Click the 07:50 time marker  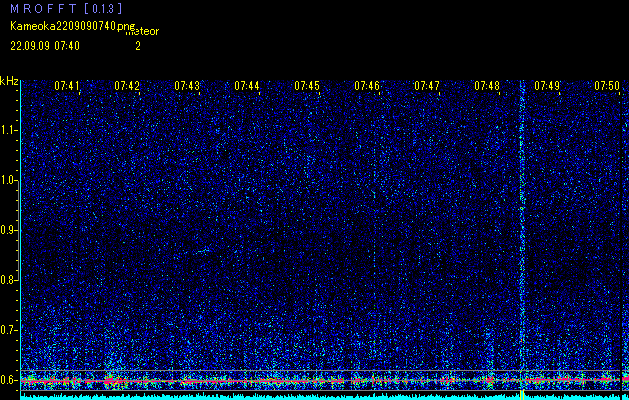tap(607, 86)
